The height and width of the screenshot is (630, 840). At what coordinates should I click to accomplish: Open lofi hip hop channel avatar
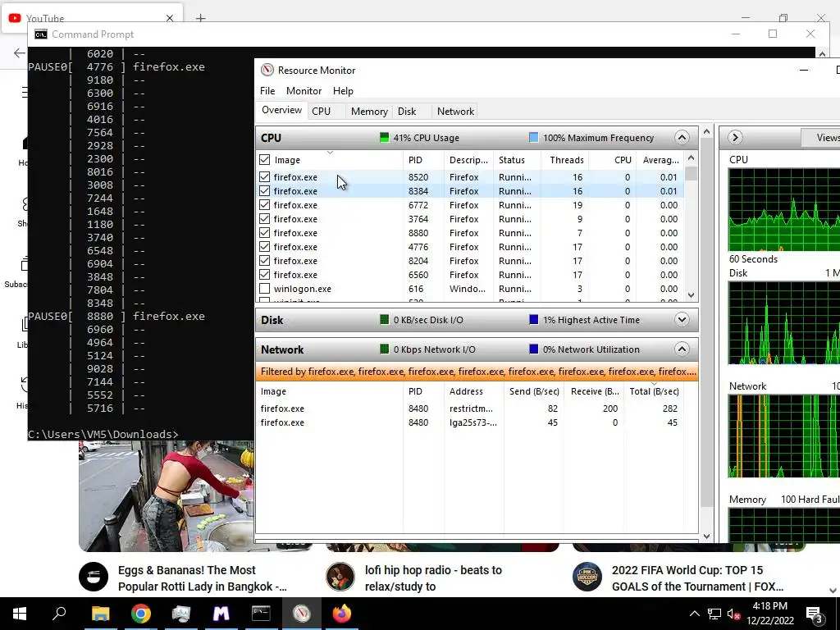pos(340,577)
